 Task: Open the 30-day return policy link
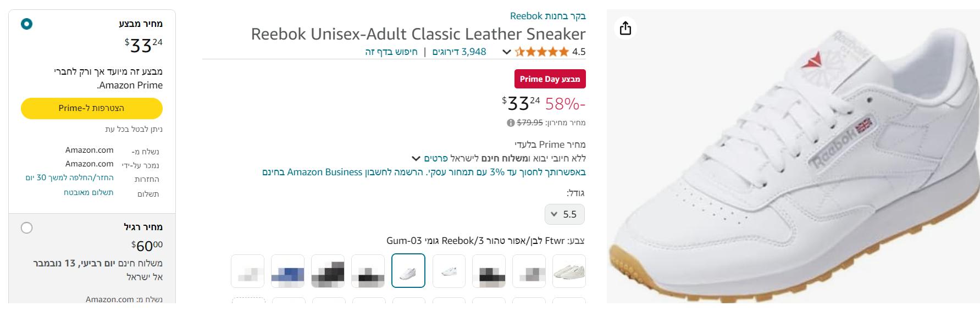point(69,177)
